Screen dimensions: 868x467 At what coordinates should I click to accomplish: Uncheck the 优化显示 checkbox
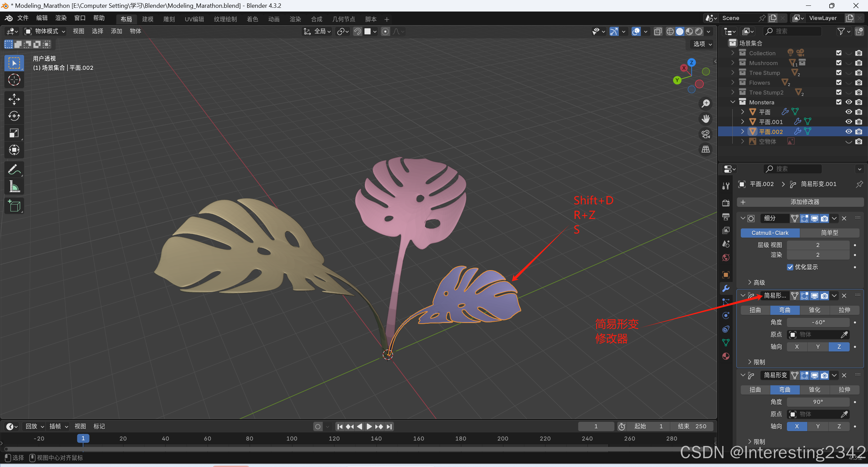pyautogui.click(x=790, y=267)
